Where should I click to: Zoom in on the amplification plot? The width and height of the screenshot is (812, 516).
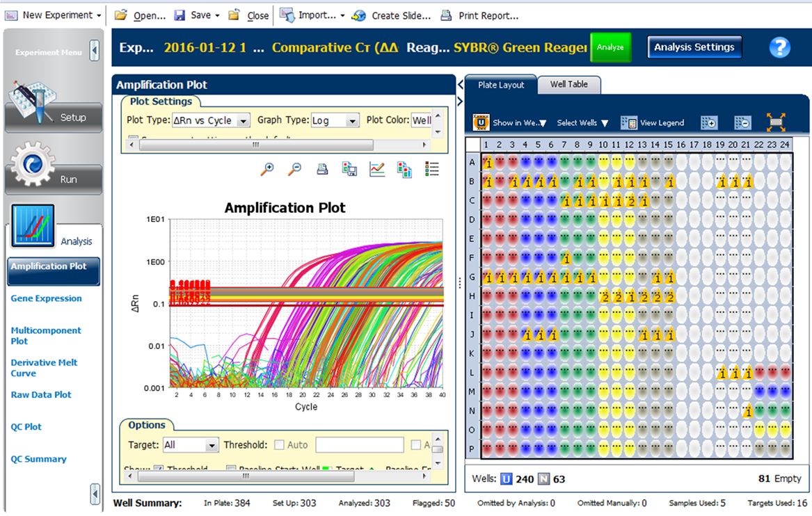click(x=267, y=169)
